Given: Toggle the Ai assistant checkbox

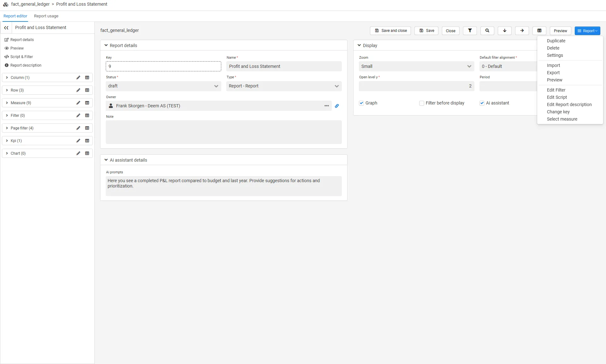Looking at the screenshot, I should point(482,103).
